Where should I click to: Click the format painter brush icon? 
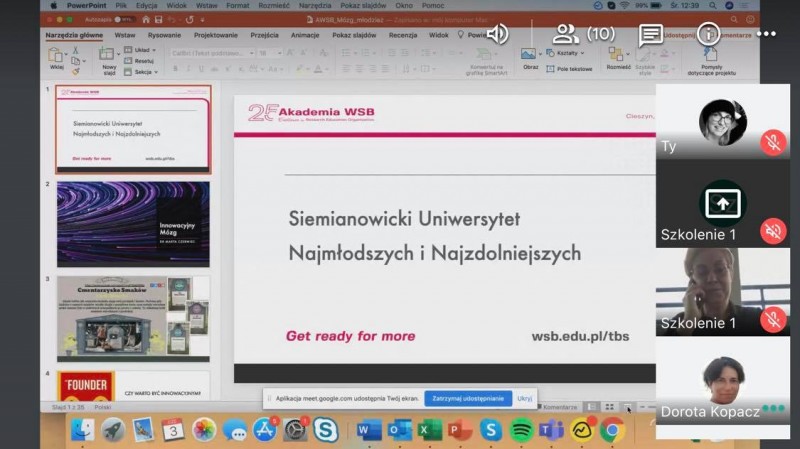pos(76,71)
